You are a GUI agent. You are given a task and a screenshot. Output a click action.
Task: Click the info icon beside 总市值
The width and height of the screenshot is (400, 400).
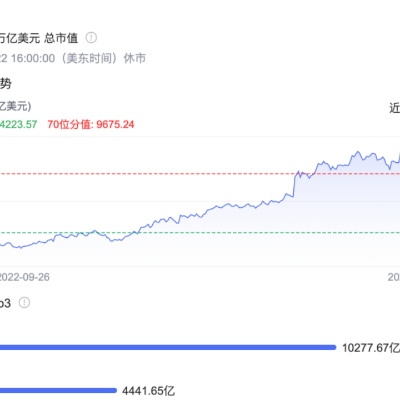pos(91,38)
